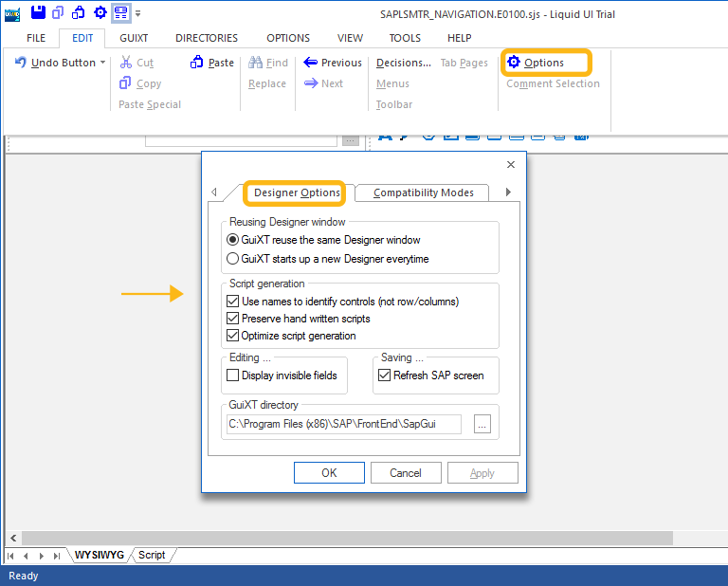Open Options with the ribbon gear icon
This screenshot has height=586, width=728.
coord(514,63)
